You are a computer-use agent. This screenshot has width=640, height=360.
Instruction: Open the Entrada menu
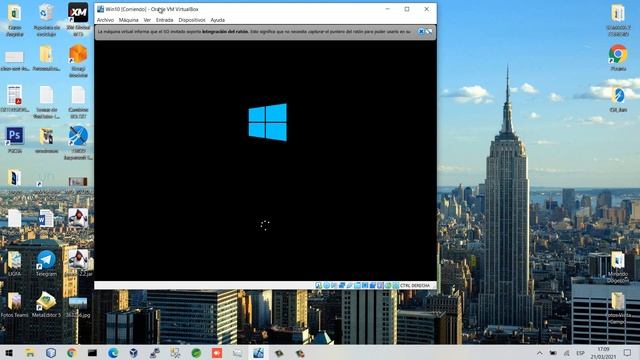point(164,20)
